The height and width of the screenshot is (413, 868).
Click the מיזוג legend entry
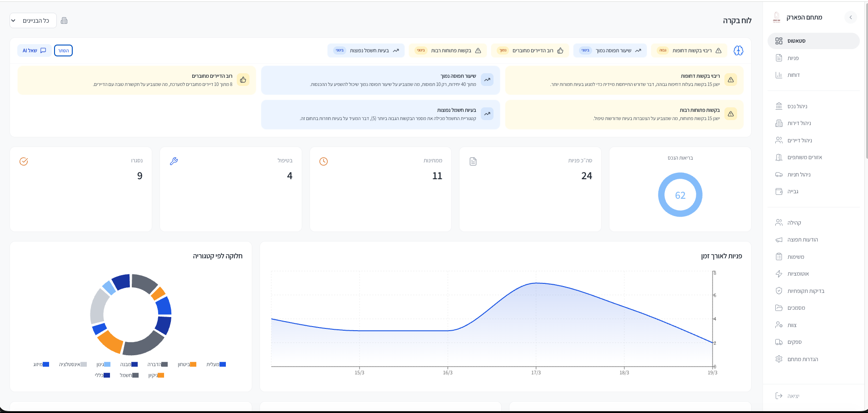41,364
